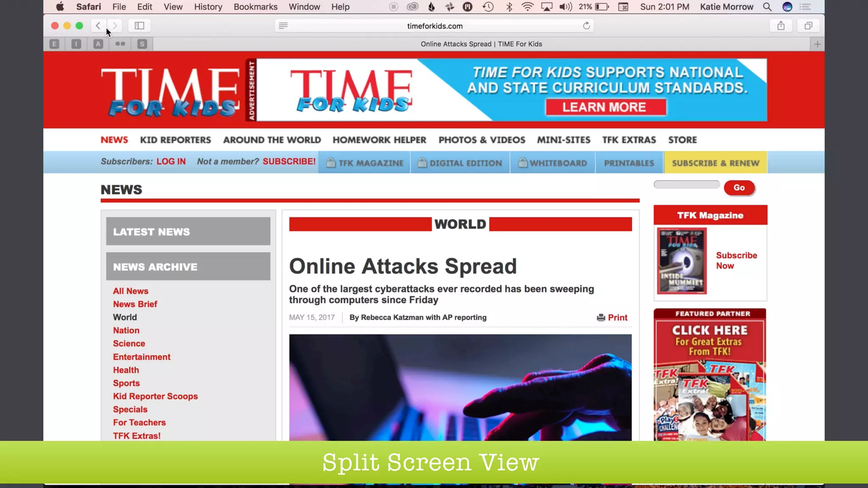
Task: Click Safari's forward arrow button
Action: click(x=114, y=25)
